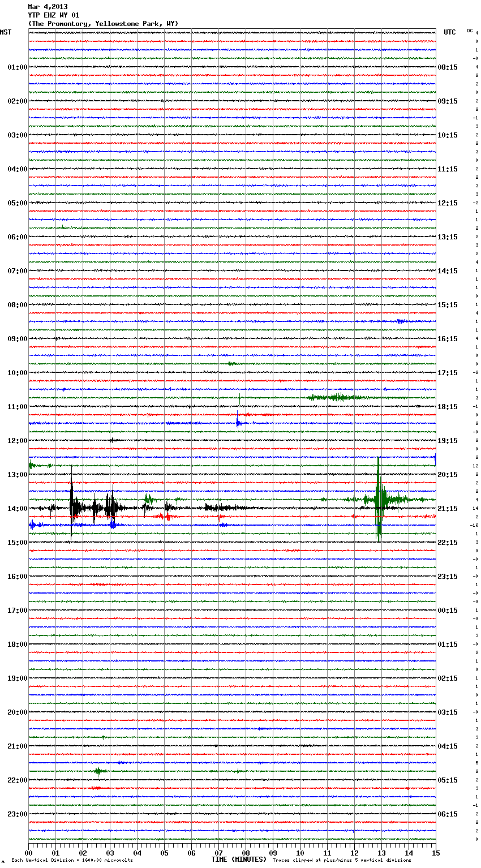Select the '01:00' MST row label
The height and width of the screenshot is (868, 481).
[x=17, y=67]
